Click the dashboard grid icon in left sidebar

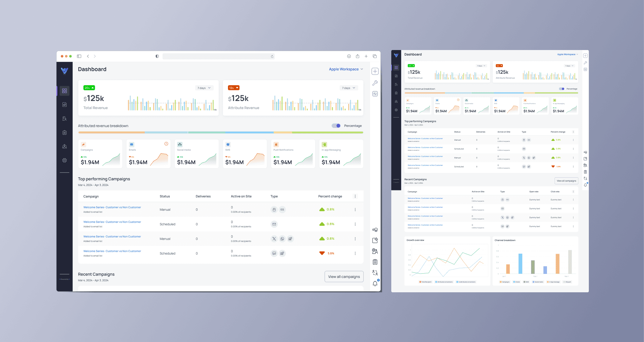pyautogui.click(x=64, y=91)
